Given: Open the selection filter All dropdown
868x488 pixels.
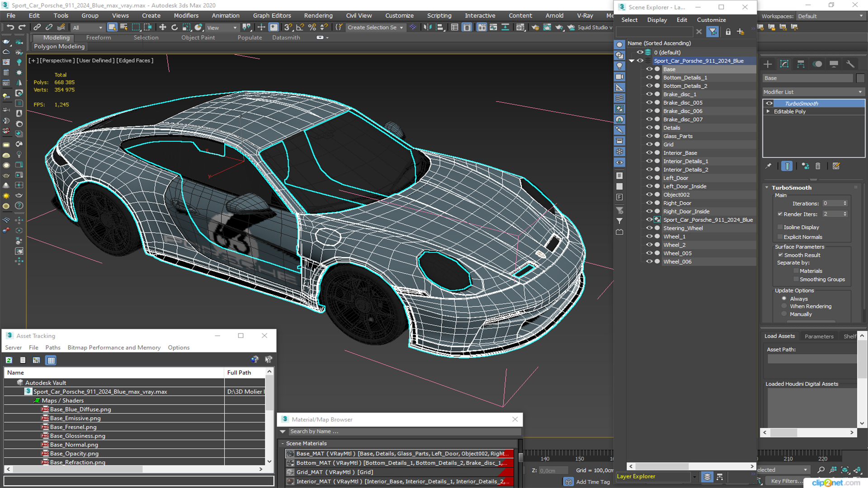Looking at the screenshot, I should (x=88, y=28).
